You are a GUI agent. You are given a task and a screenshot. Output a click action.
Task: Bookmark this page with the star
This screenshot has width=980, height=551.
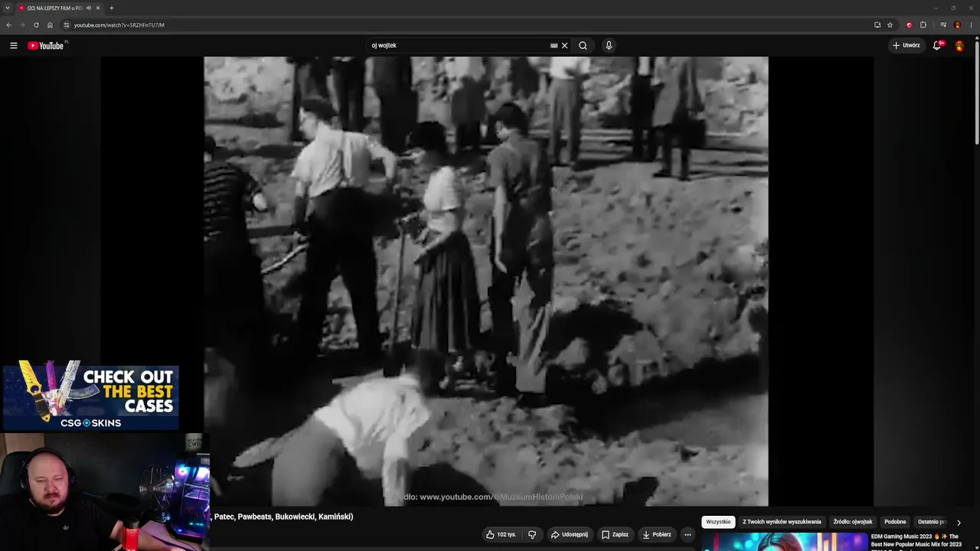pos(890,25)
